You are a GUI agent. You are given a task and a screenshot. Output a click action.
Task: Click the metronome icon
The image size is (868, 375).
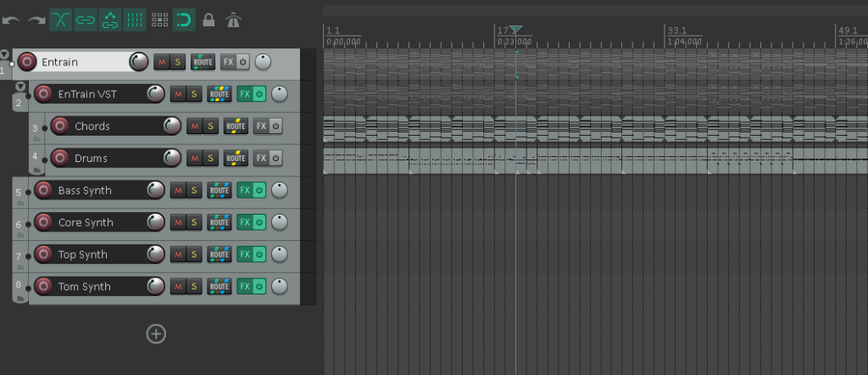(233, 19)
